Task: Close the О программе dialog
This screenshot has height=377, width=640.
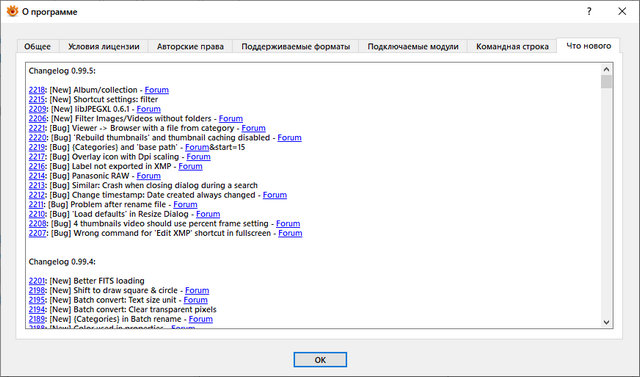Action: point(622,11)
